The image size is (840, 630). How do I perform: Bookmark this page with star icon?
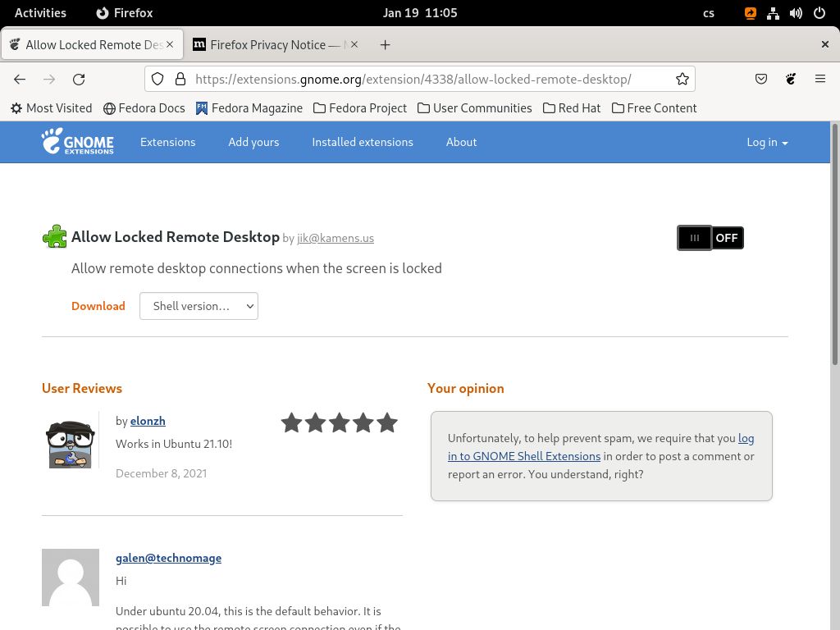point(682,79)
